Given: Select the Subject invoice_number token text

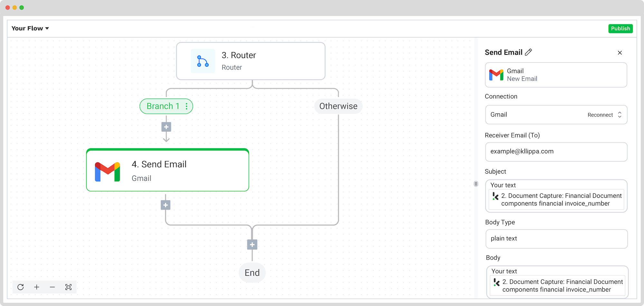Looking at the screenshot, I should [562, 200].
